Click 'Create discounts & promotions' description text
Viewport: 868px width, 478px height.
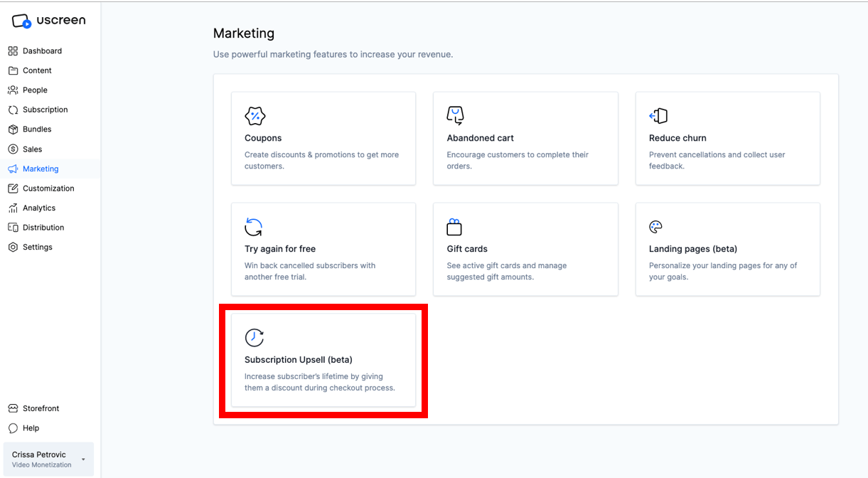pyautogui.click(x=321, y=160)
